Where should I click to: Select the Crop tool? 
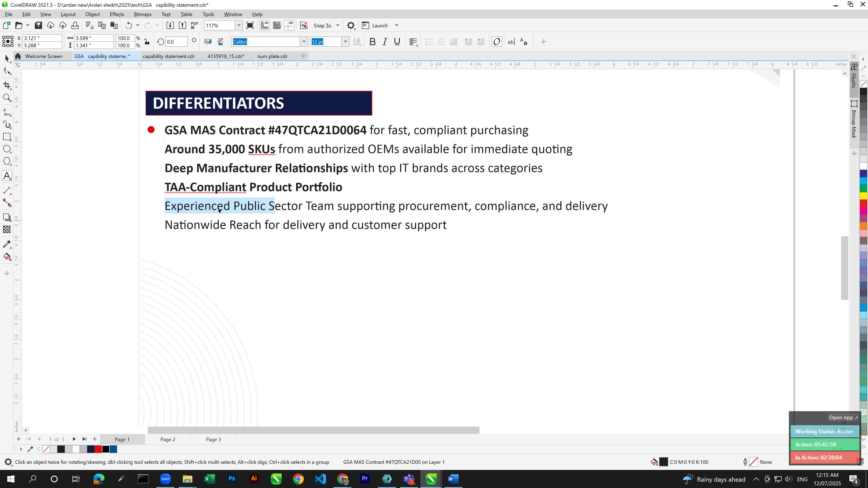coord(7,85)
